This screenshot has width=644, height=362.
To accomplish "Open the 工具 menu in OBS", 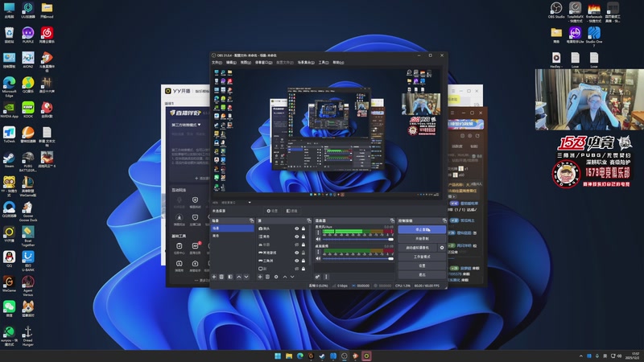I will pyautogui.click(x=324, y=63).
